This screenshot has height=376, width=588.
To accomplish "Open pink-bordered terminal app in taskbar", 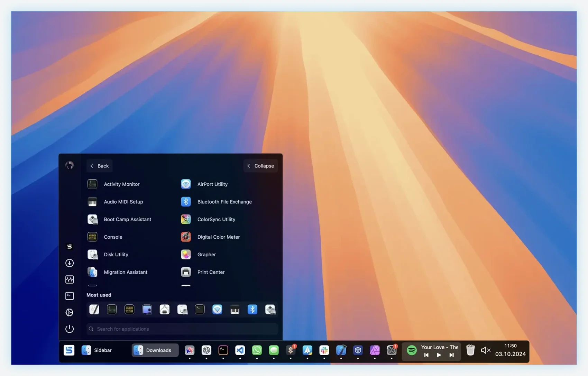I will pyautogui.click(x=223, y=350).
